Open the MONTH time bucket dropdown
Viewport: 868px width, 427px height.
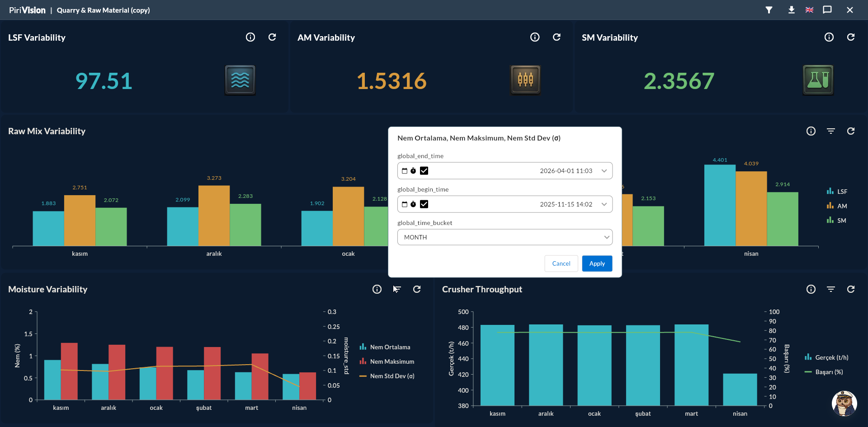click(505, 237)
